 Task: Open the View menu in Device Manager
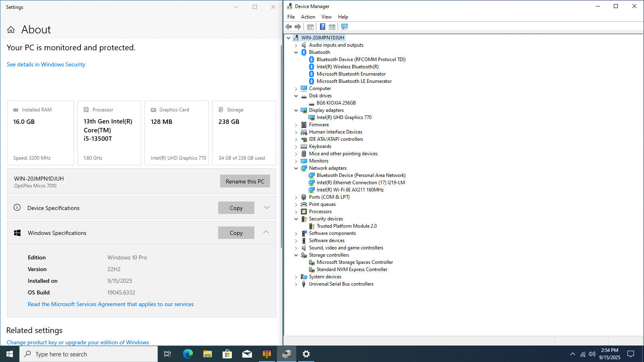click(x=326, y=17)
